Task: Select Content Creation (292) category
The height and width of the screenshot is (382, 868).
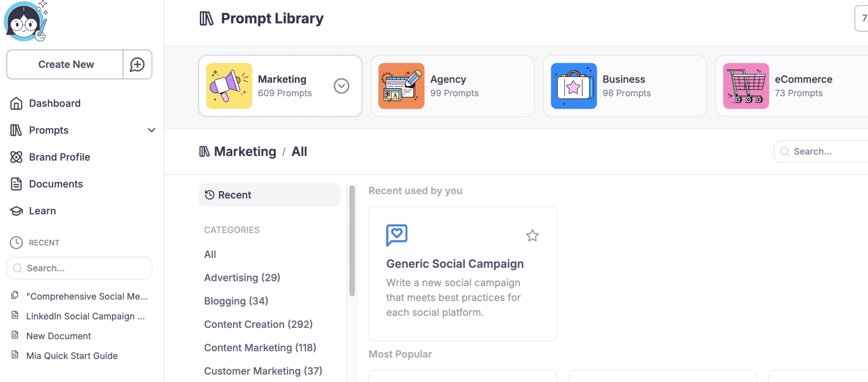Action: 258,325
